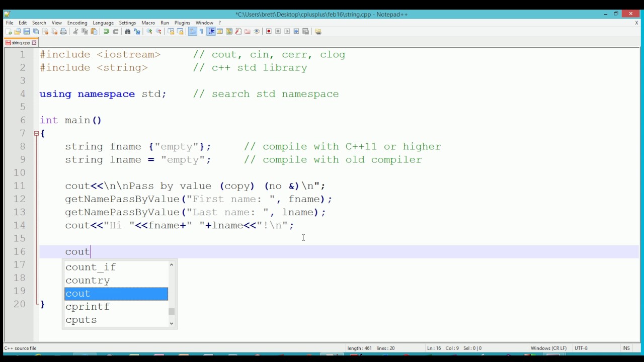
Task: Open the Function List panel
Action: [238, 31]
